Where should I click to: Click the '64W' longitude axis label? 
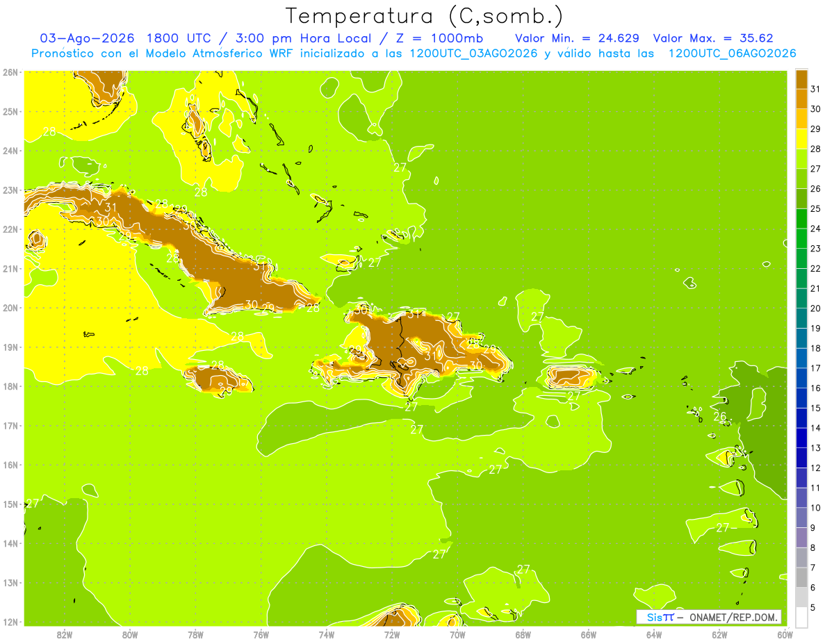654,634
